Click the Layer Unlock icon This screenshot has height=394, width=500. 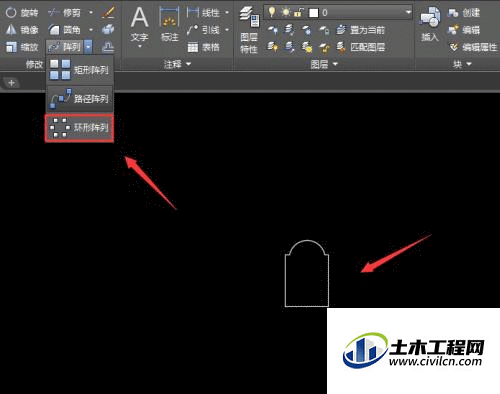click(324, 47)
